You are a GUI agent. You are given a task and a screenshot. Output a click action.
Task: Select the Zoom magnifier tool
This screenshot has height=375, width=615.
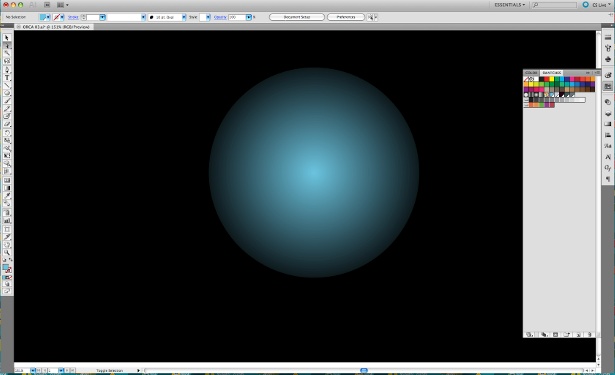7,253
